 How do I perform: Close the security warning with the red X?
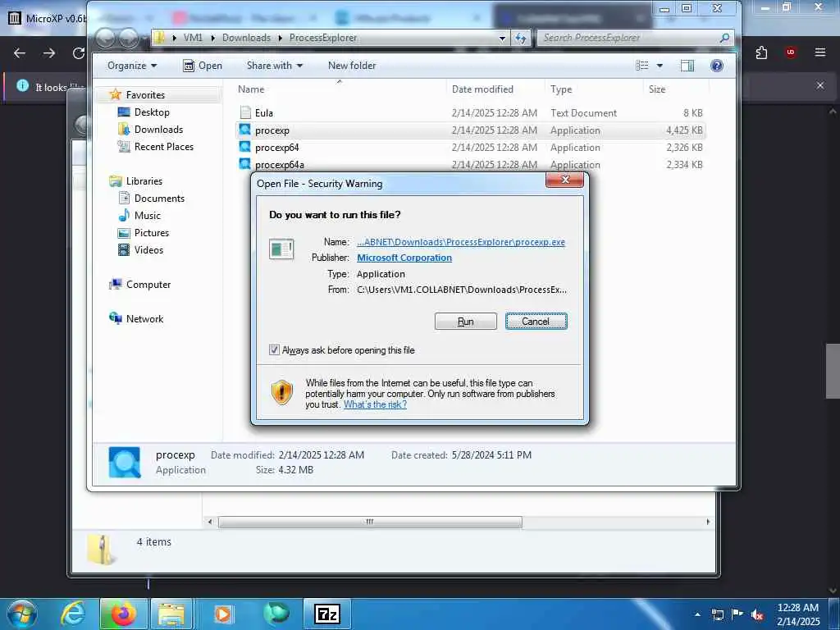click(564, 180)
